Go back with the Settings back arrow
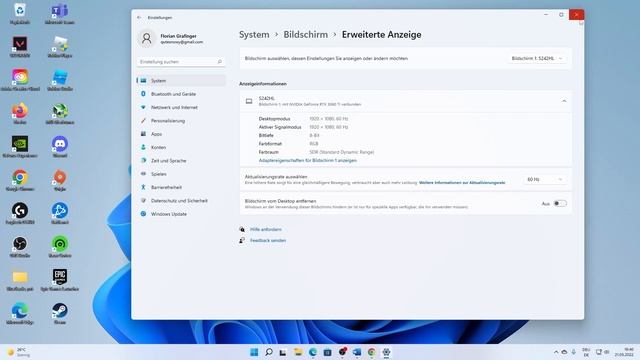 tap(139, 18)
